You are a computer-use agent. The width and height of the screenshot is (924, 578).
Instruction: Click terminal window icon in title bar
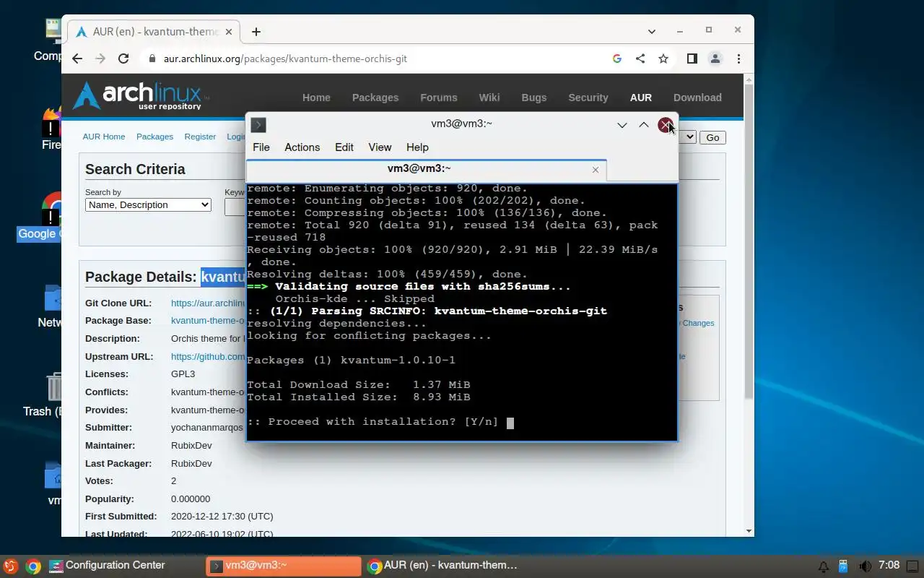(258, 125)
